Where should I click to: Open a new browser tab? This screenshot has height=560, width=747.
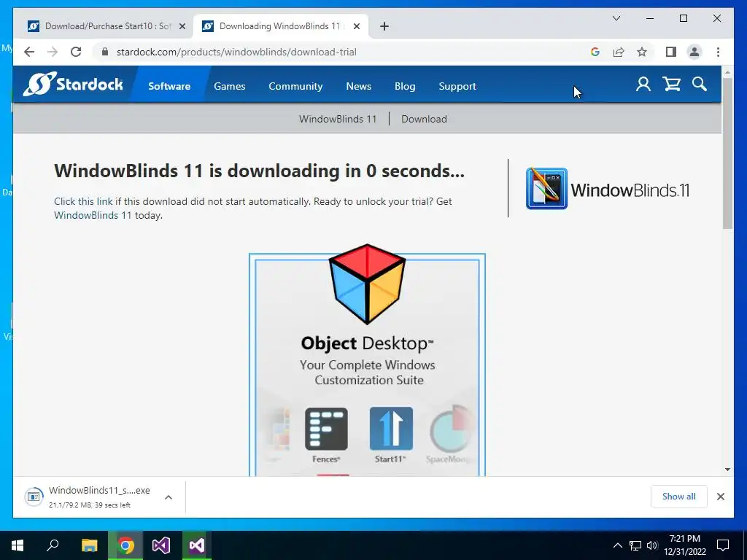pos(384,26)
